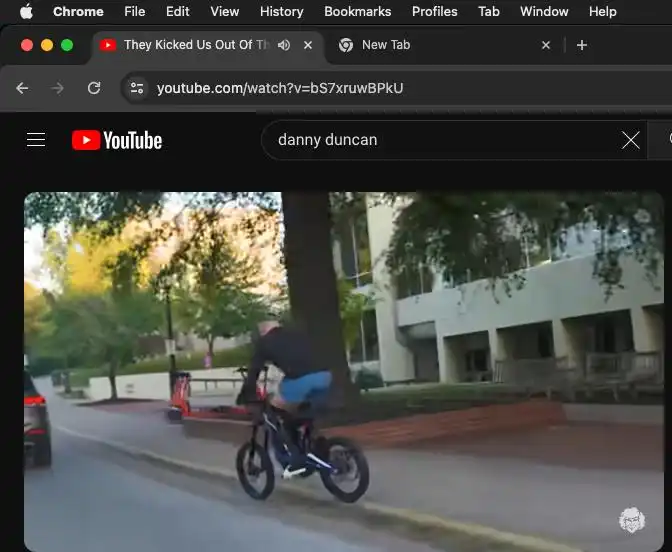The image size is (672, 552).
Task: Open the Chrome application menu
Action: click(78, 12)
